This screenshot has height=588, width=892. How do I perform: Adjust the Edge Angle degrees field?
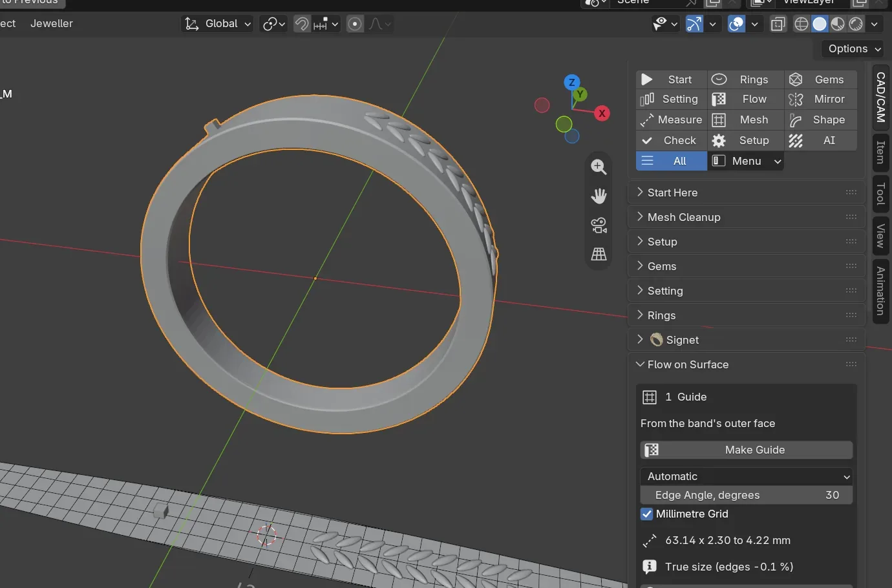(747, 496)
